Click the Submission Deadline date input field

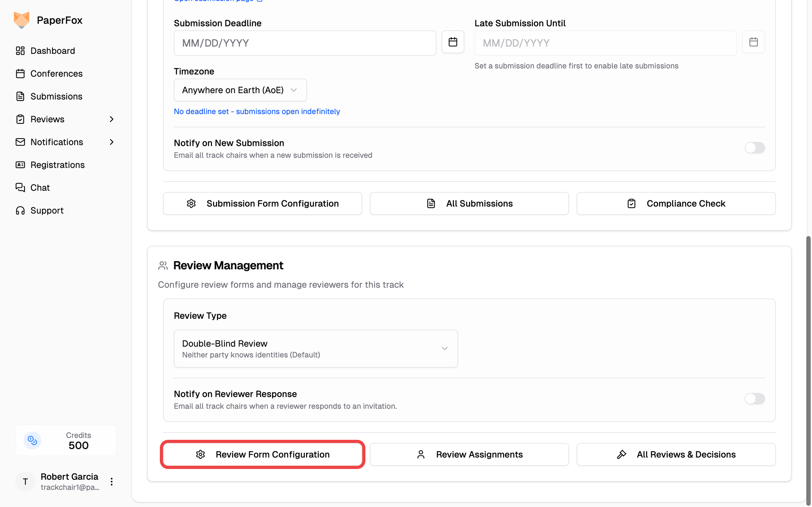point(305,43)
